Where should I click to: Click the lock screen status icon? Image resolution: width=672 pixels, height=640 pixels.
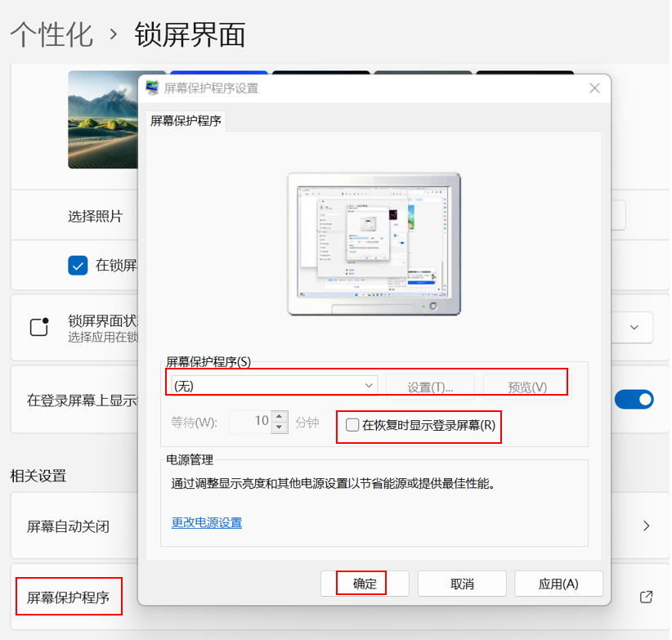(x=39, y=328)
